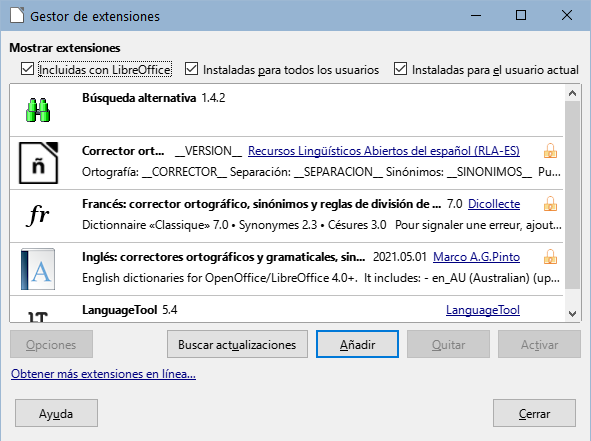Minimize the Gestor de extensiones window
Image resolution: width=591 pixels, height=441 pixels.
point(476,15)
